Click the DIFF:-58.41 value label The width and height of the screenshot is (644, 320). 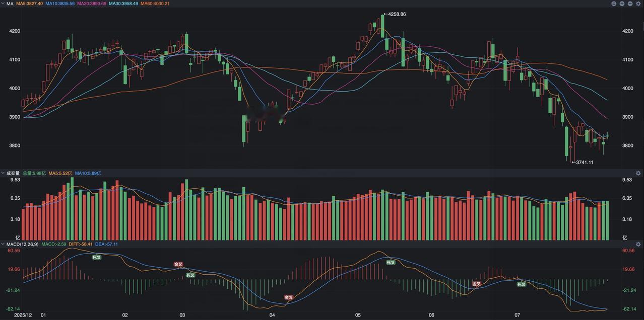pyautogui.click(x=81, y=244)
